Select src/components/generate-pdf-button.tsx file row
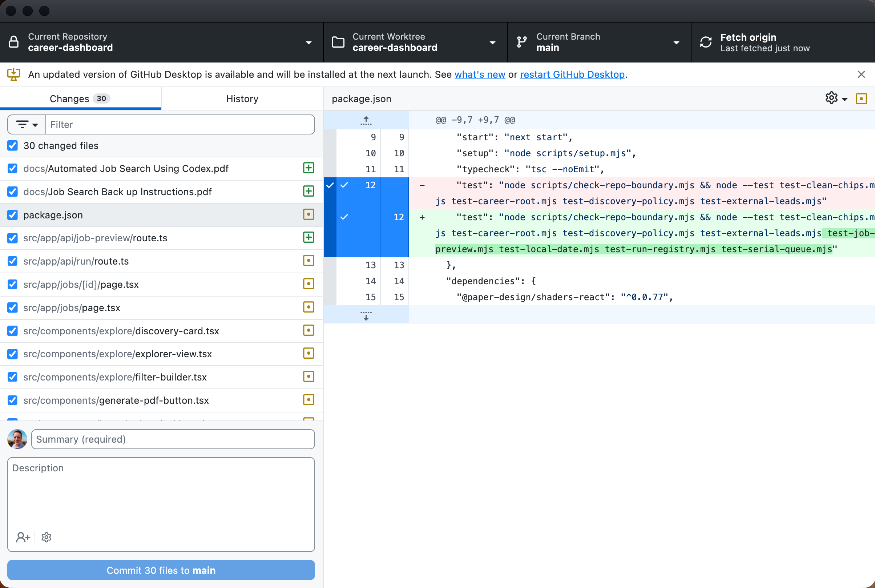The width and height of the screenshot is (875, 588). click(161, 400)
